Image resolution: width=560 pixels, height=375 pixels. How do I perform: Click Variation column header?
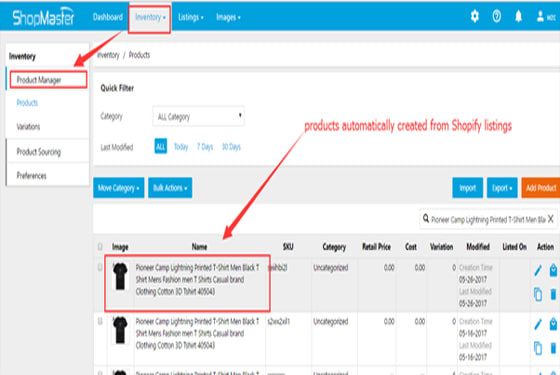tap(441, 246)
